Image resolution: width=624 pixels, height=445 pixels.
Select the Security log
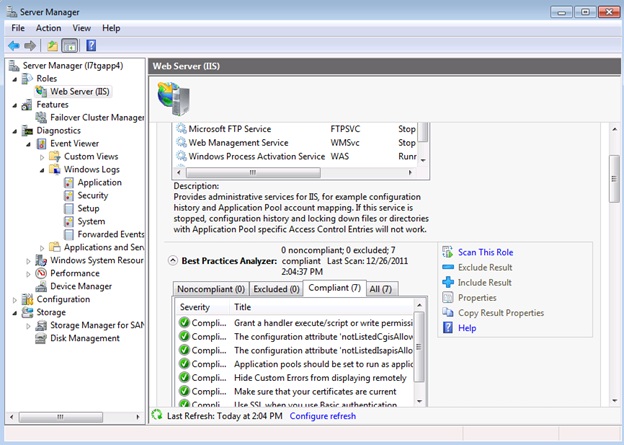pyautogui.click(x=93, y=195)
